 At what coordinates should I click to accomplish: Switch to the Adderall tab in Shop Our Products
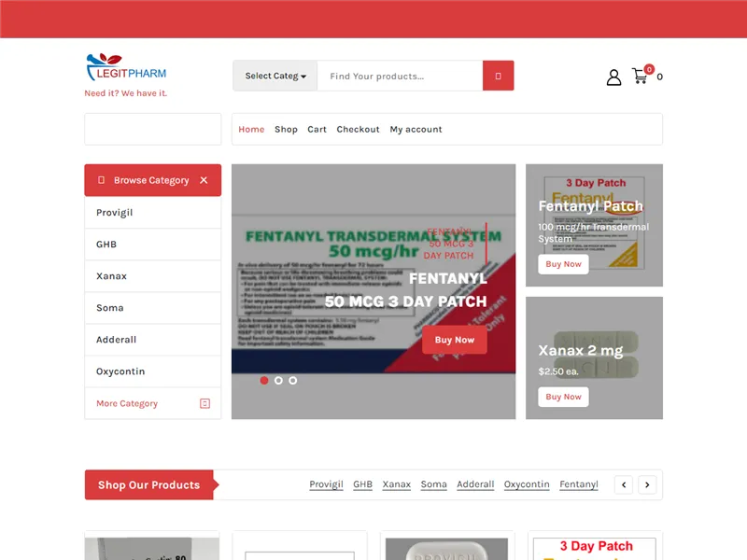[475, 484]
